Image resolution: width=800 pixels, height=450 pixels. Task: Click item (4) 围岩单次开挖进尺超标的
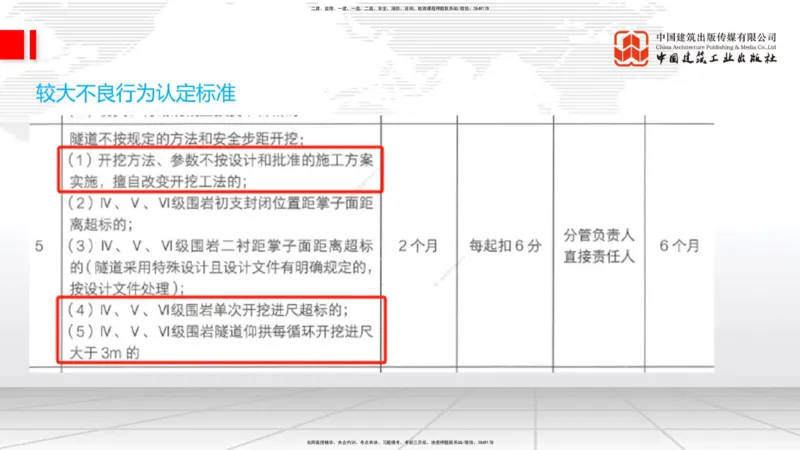tap(208, 310)
